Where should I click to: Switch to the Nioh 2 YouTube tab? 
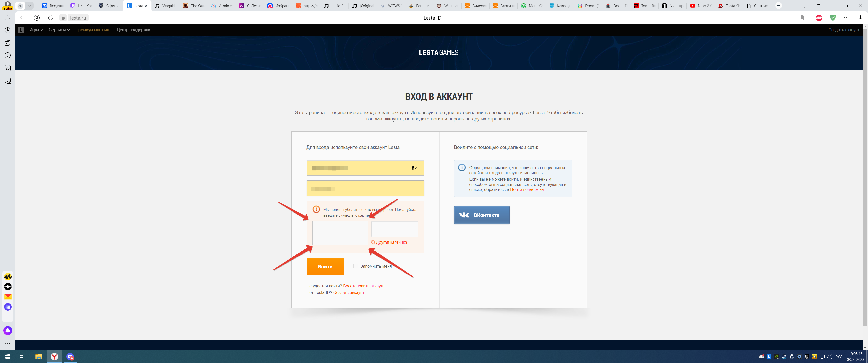[701, 6]
